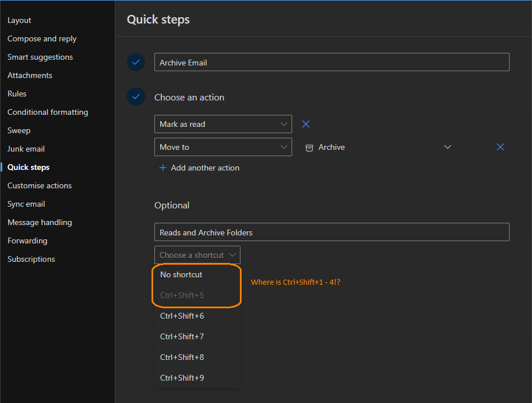Screen dimensions: 532x403
Task: Switch to the Sweep settings section
Action: (19, 130)
